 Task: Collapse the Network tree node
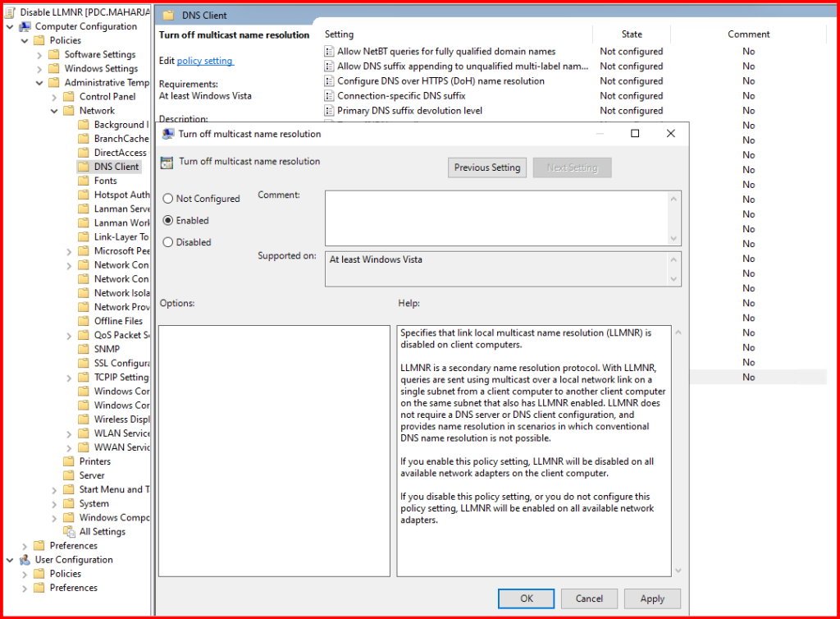click(x=55, y=111)
